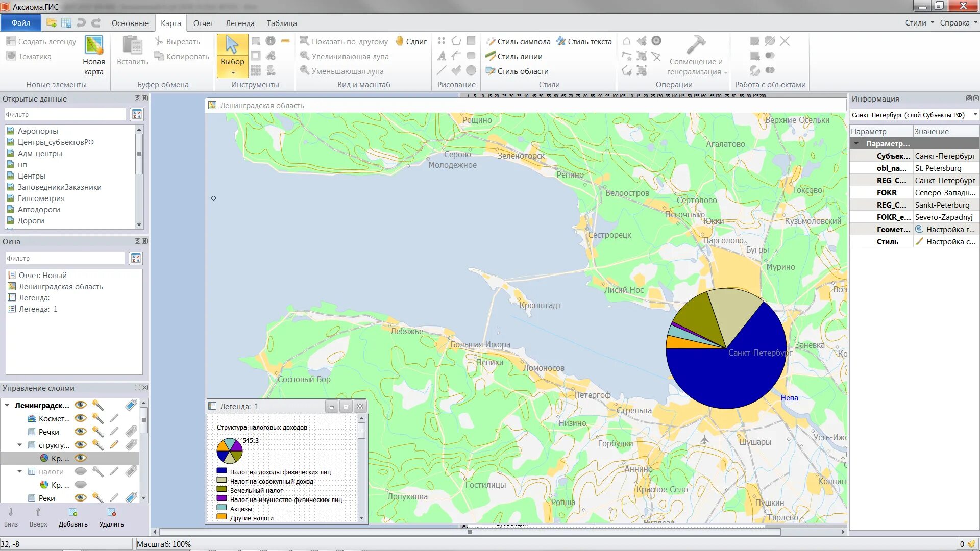This screenshot has width=980, height=551.
Task: Open the Стили dropdown menu
Action: click(x=919, y=23)
